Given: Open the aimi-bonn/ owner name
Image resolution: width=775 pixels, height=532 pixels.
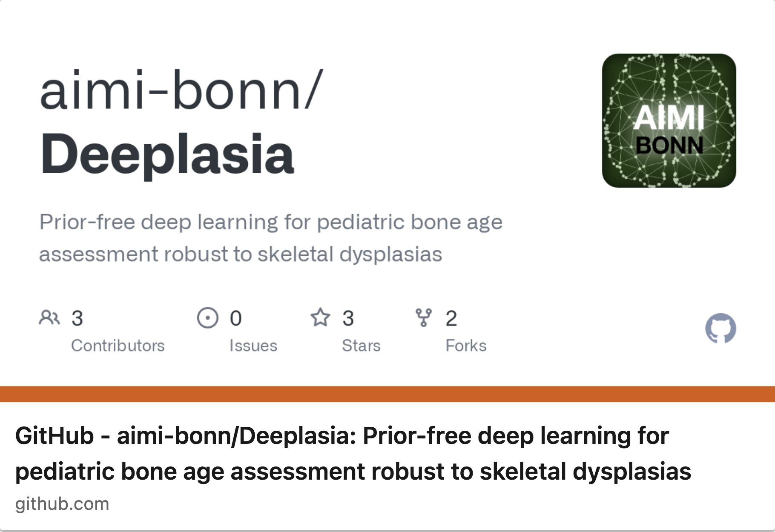Looking at the screenshot, I should tap(182, 90).
